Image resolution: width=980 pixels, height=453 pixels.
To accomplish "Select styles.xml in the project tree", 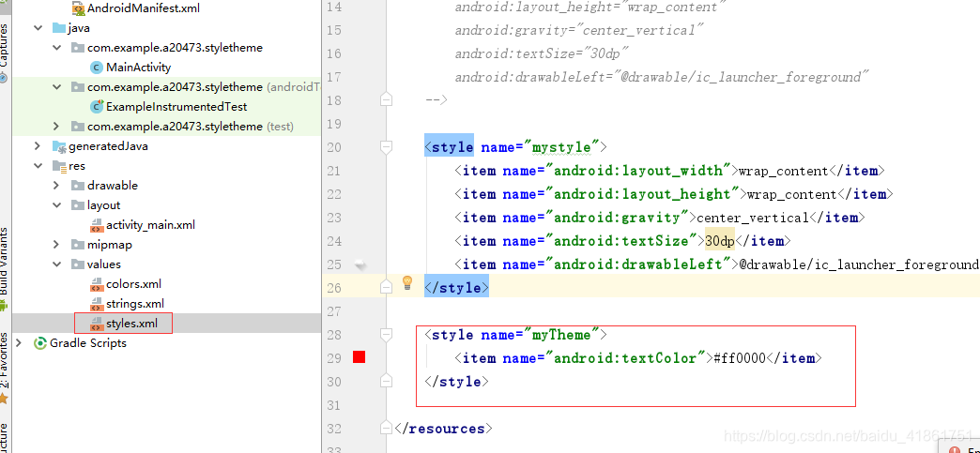I will pyautogui.click(x=131, y=323).
